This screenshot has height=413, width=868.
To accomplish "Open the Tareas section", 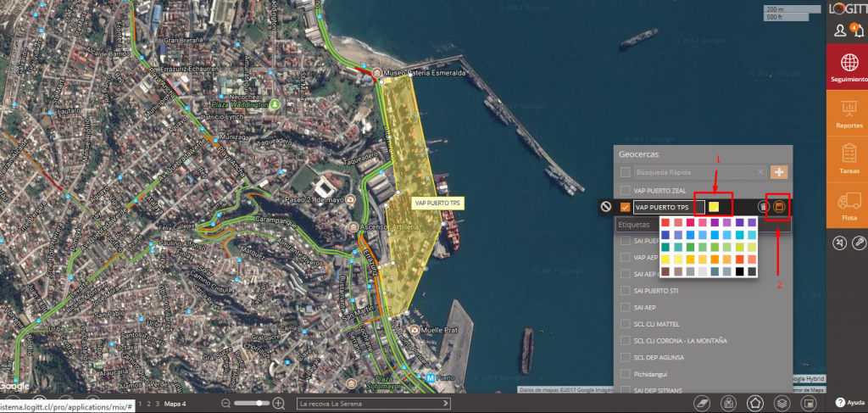I will (847, 159).
